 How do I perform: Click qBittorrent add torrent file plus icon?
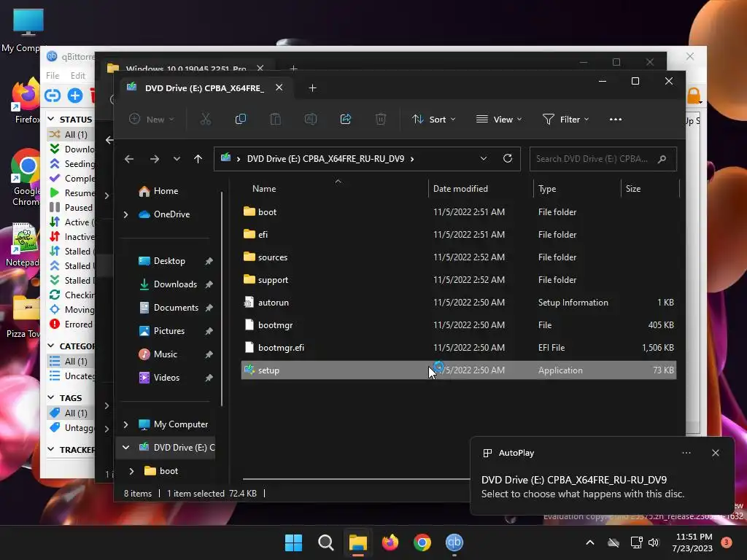coord(75,96)
